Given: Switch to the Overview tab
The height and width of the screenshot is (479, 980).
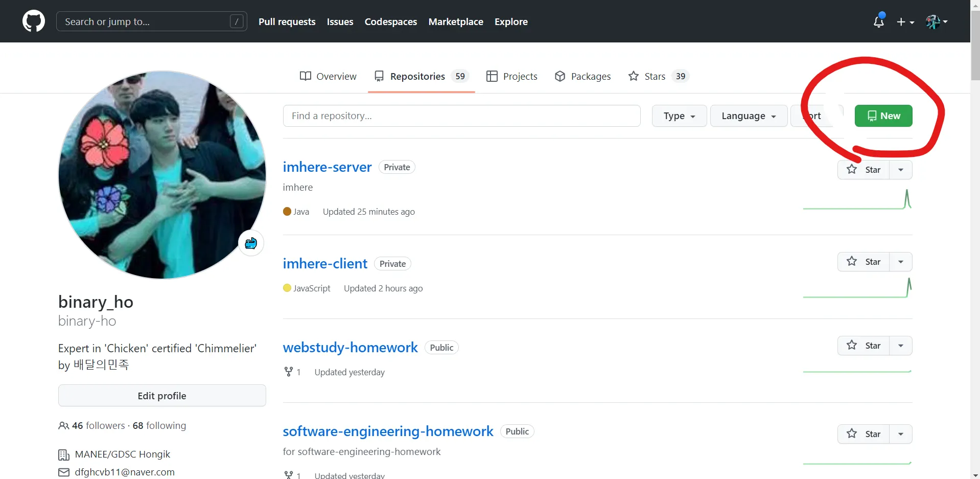Looking at the screenshot, I should tap(328, 76).
